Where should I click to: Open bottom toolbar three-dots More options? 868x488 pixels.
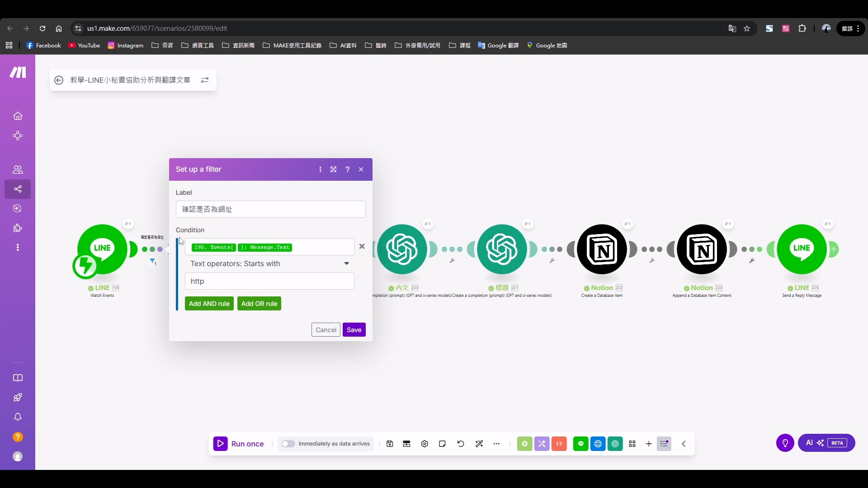[496, 444]
